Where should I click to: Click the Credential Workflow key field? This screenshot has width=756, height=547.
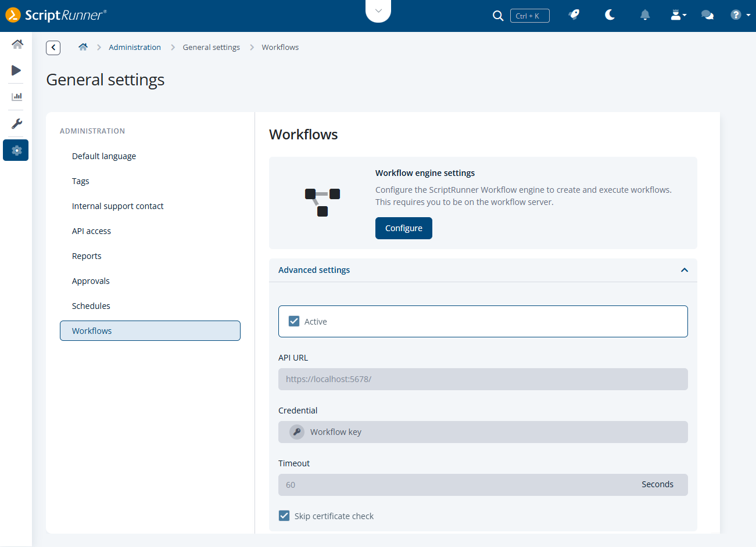tap(483, 432)
